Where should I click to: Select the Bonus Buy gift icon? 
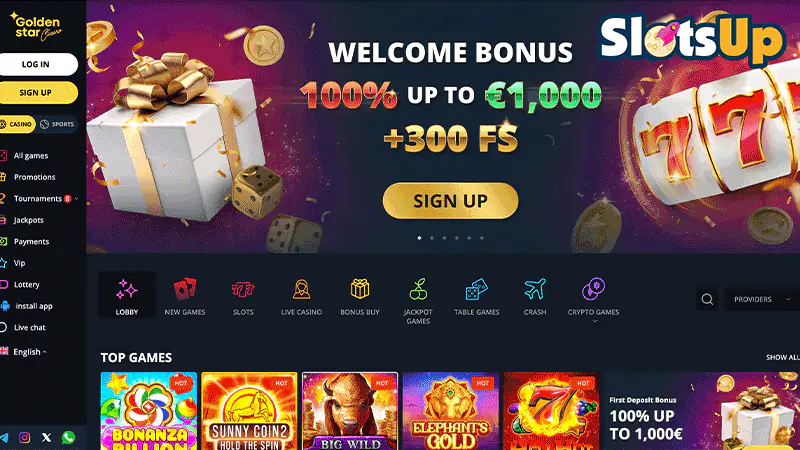[x=360, y=289]
